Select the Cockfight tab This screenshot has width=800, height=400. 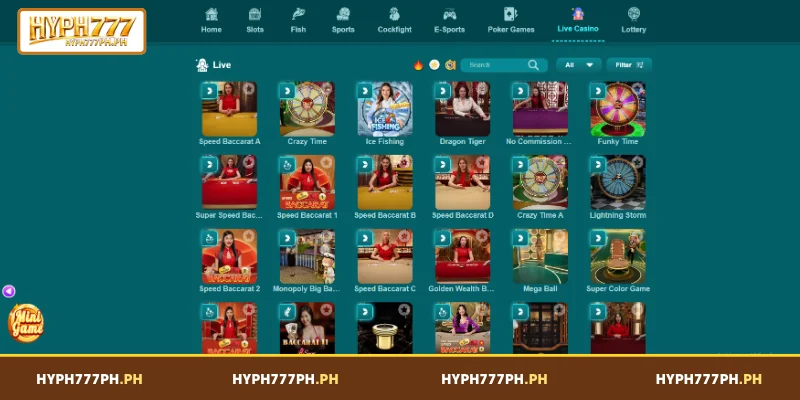click(394, 20)
